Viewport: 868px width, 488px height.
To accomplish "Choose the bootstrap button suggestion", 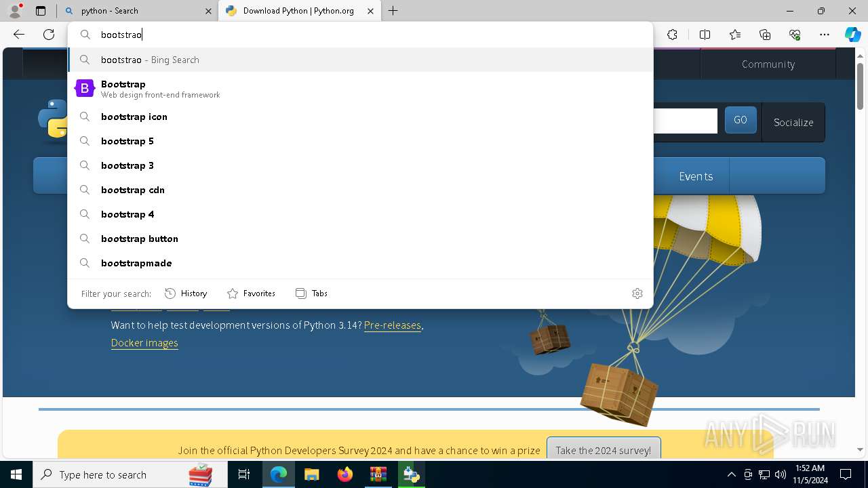I will coord(361,239).
